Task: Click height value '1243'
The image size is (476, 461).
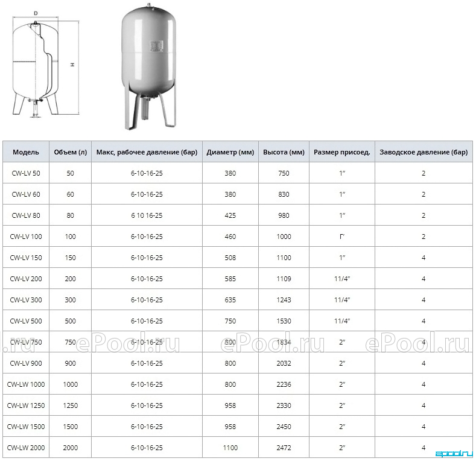Action: [284, 300]
